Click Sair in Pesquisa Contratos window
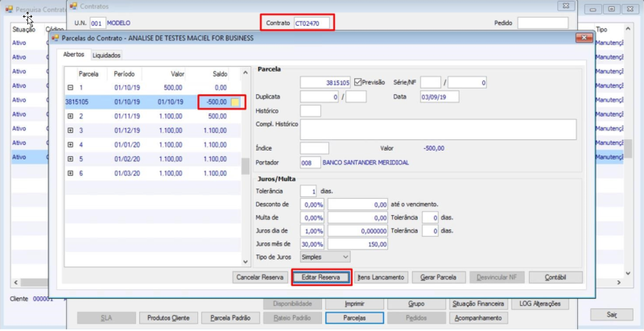The image size is (644, 331). coord(612,315)
